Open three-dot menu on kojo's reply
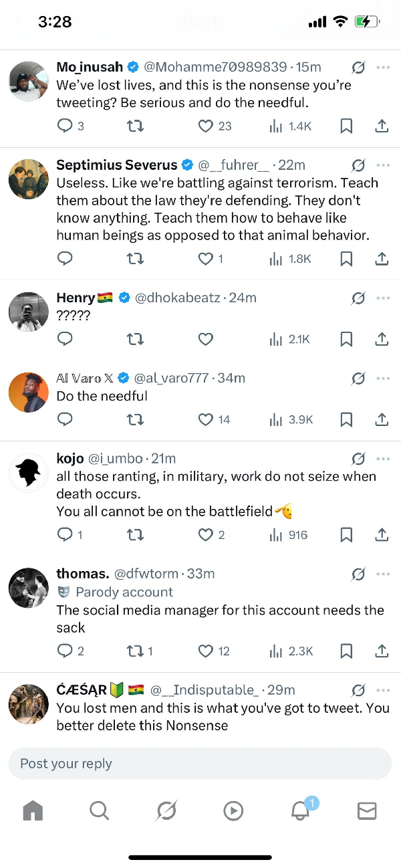 tap(383, 459)
